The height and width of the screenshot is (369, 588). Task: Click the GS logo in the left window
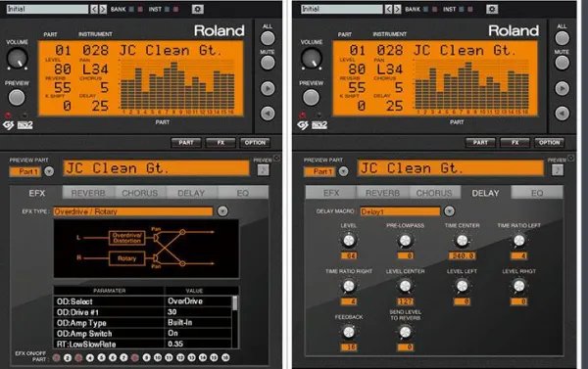9,125
